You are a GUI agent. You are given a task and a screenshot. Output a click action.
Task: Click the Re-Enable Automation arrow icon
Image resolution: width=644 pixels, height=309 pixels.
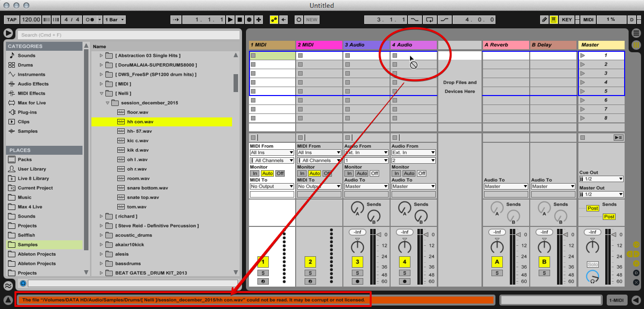(x=284, y=20)
